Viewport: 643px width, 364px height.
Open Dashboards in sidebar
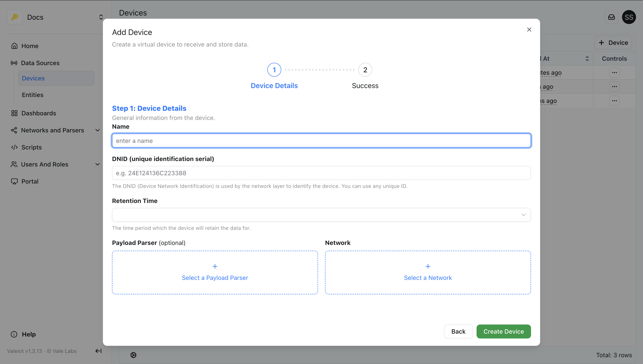[x=38, y=113]
